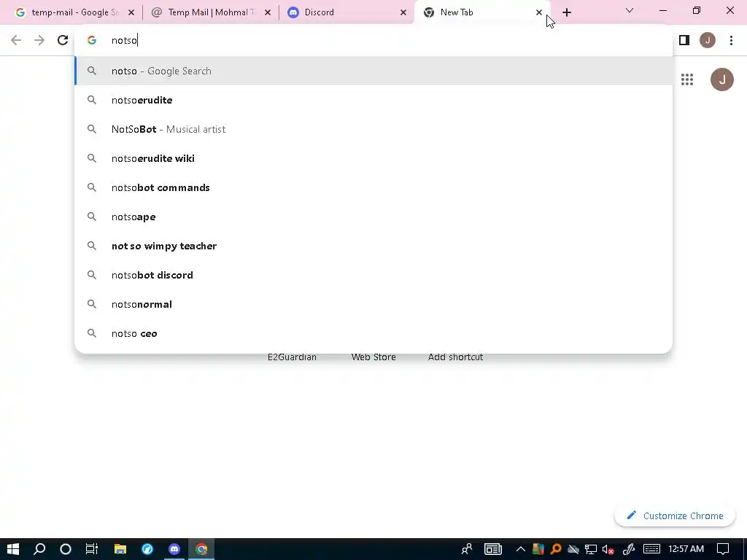Click the orange magnifier tray icon
Viewport: 747px width, 560px height.
(x=555, y=549)
